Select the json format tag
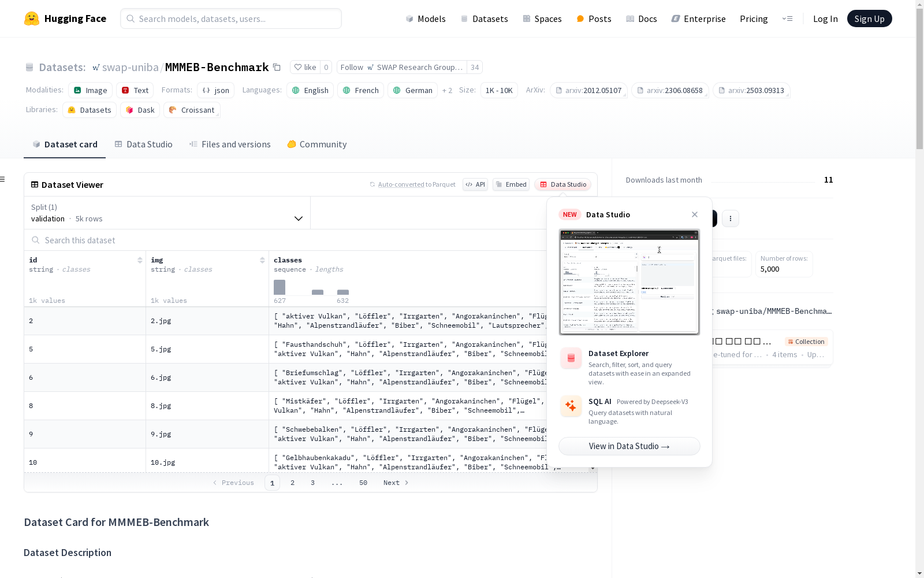This screenshot has width=924, height=578. point(216,90)
